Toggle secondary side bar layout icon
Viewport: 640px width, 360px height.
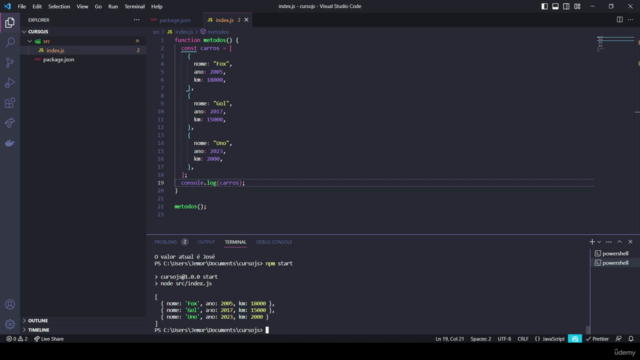coord(566,6)
